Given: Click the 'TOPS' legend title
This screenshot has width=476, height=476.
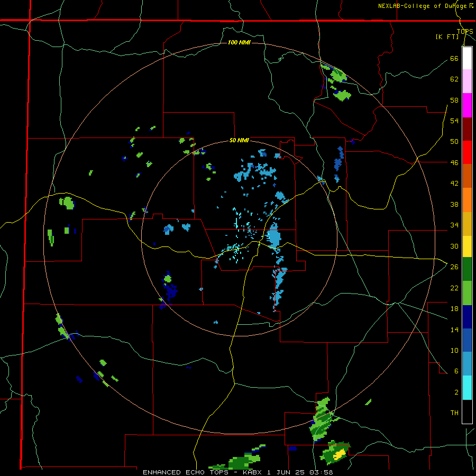Looking at the screenshot, I should pyautogui.click(x=465, y=31).
